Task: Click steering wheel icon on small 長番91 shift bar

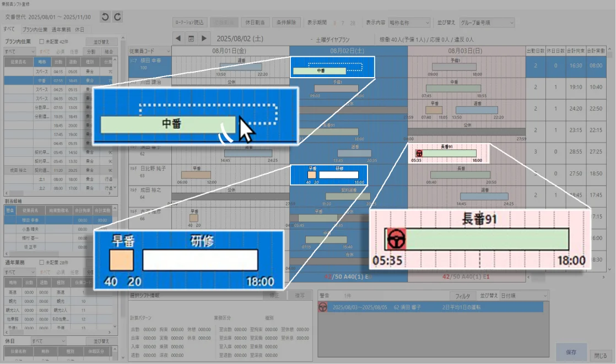Action: click(x=419, y=153)
